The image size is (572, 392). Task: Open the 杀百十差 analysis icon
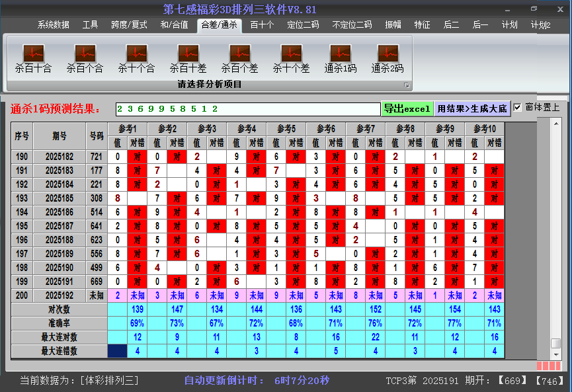[x=188, y=59]
